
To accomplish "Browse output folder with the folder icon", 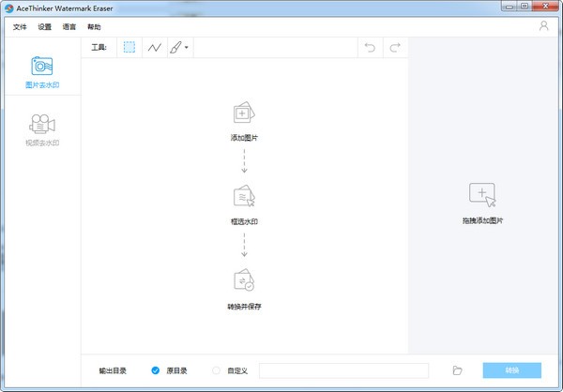I will tap(457, 370).
